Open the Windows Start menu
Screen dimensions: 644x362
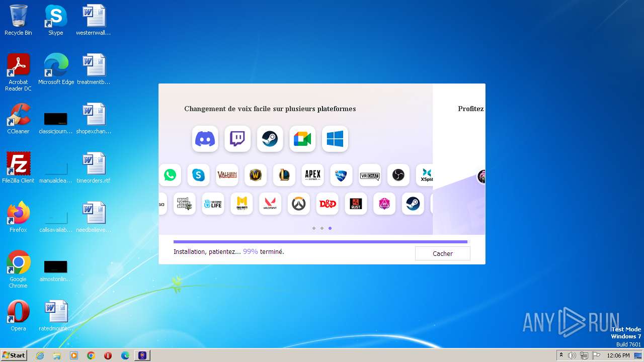(x=14, y=355)
